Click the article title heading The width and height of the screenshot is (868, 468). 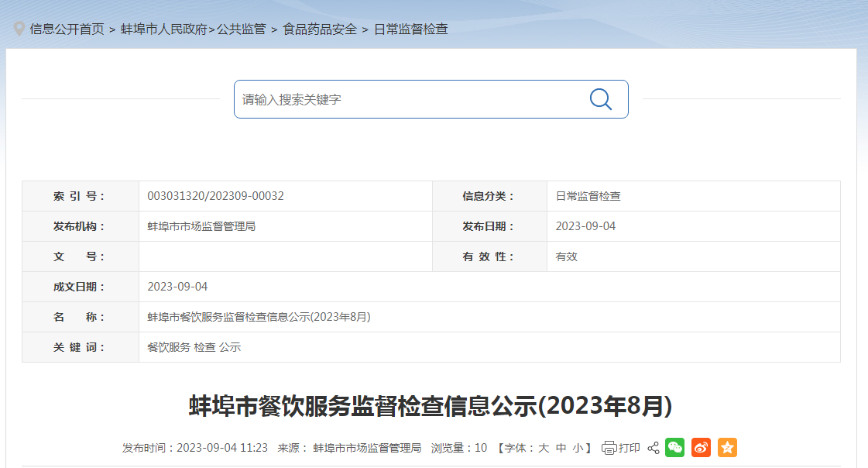pos(431,406)
